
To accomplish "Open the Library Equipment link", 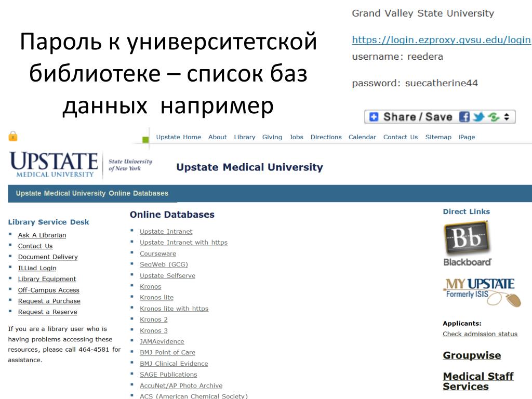I will coord(47,279).
